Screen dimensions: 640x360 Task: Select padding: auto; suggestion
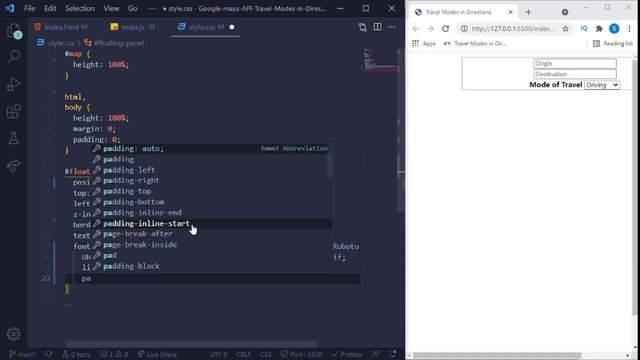click(x=211, y=149)
